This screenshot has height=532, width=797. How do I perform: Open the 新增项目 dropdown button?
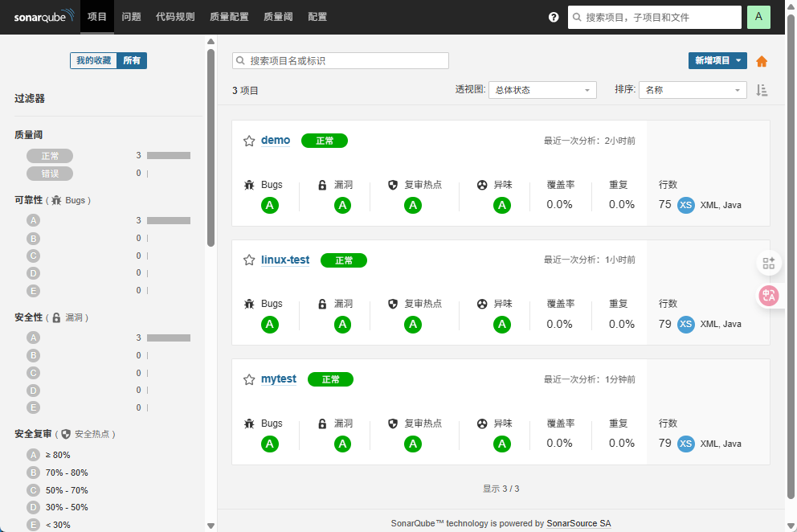tap(717, 60)
